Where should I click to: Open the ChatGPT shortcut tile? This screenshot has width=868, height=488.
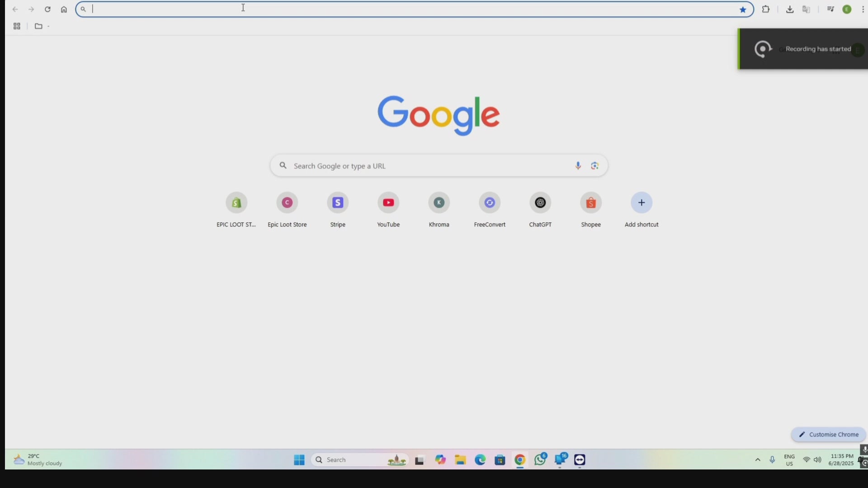[x=540, y=203]
